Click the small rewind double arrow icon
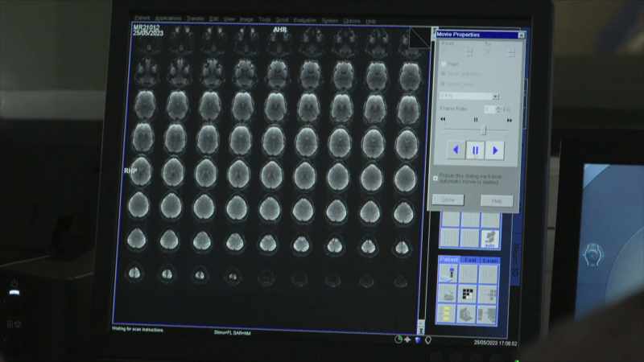 pyautogui.click(x=443, y=119)
